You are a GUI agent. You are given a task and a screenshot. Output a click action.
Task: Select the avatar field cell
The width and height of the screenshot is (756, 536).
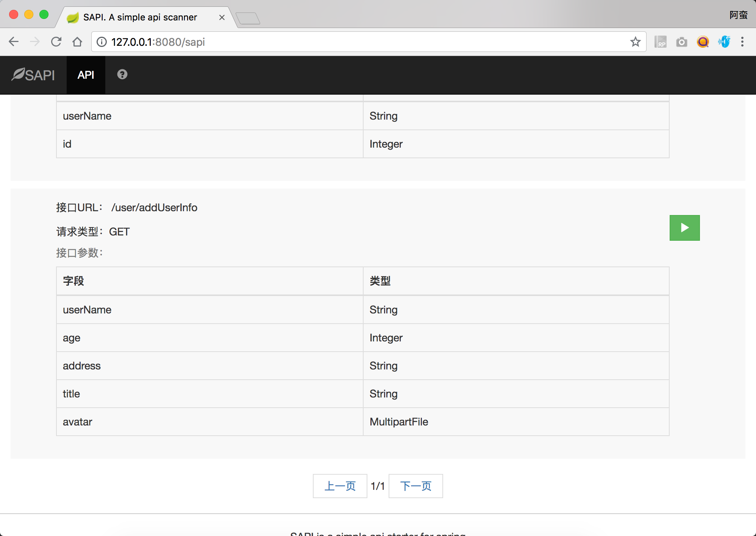(x=209, y=422)
